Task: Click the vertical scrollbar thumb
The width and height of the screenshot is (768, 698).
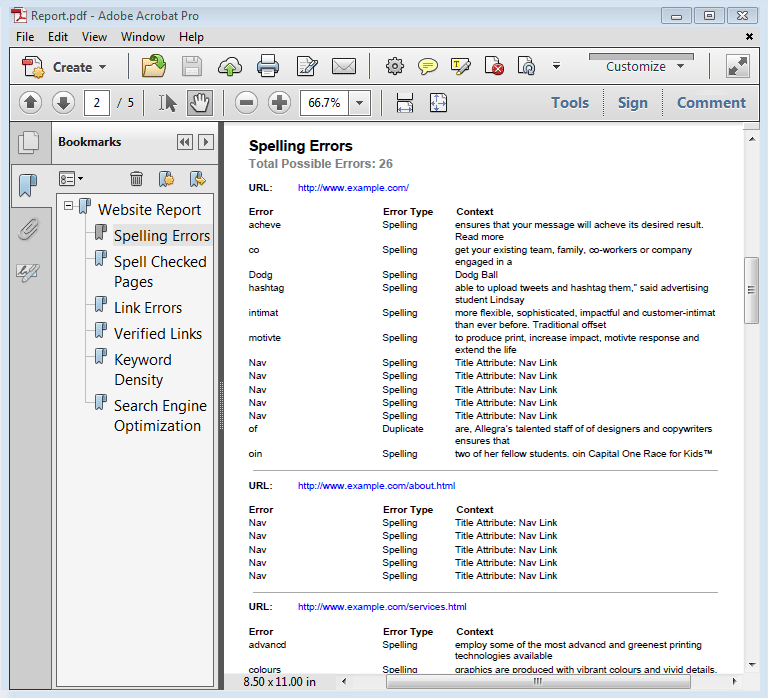Action: coord(751,290)
